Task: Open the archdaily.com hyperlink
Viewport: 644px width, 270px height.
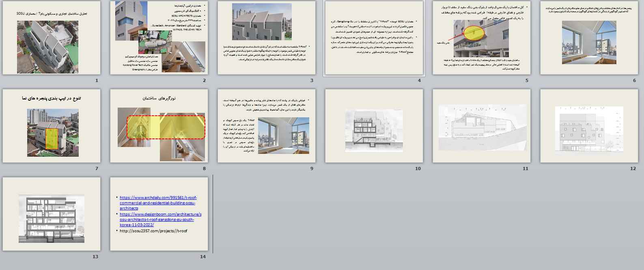Action: [159, 203]
